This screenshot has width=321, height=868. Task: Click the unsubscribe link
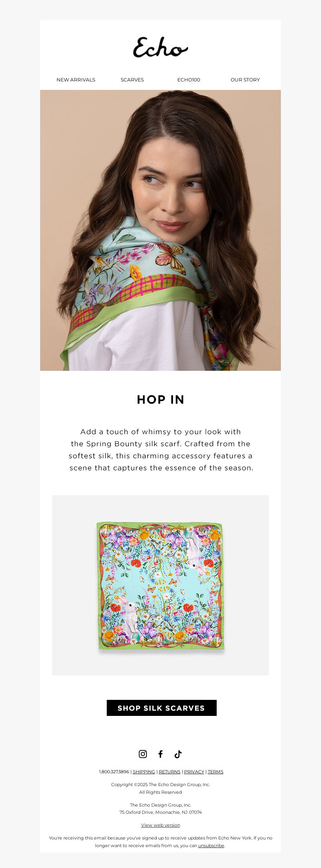tap(211, 846)
